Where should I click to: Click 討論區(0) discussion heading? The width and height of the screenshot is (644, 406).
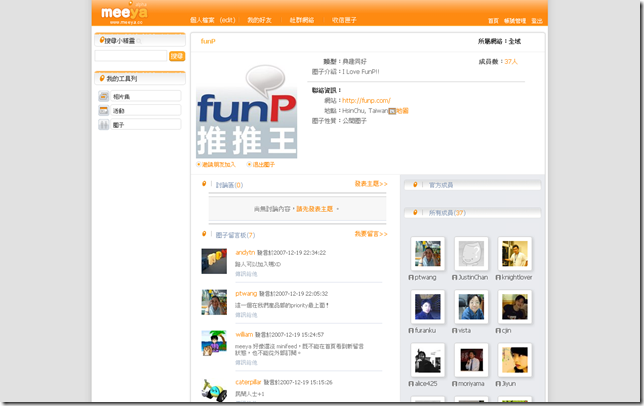pos(229,185)
